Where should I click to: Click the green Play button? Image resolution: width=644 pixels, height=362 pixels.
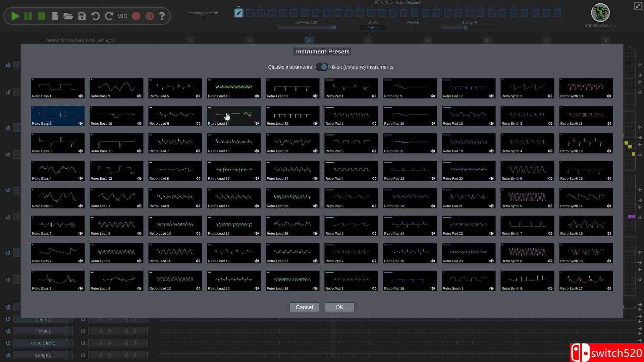coord(15,16)
